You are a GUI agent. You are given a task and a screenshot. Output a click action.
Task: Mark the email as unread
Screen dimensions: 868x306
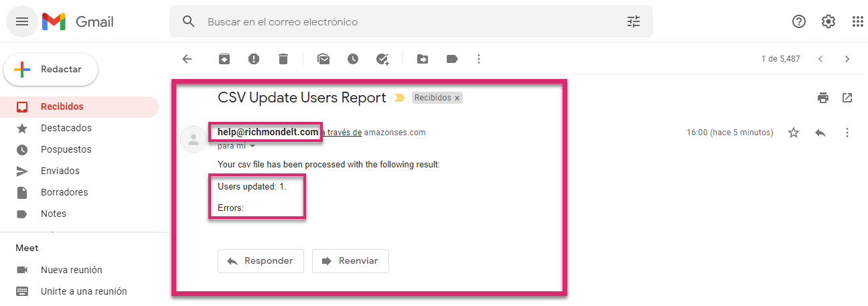tap(323, 59)
